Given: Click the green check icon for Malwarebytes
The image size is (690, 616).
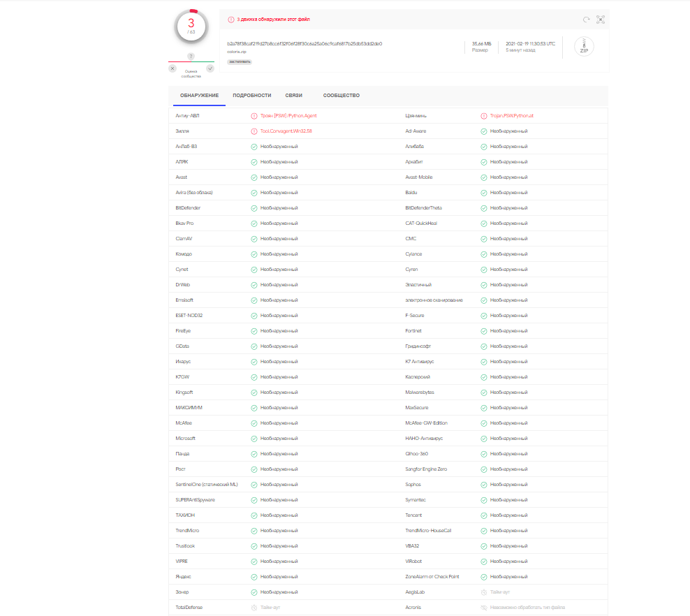Looking at the screenshot, I should tap(483, 393).
